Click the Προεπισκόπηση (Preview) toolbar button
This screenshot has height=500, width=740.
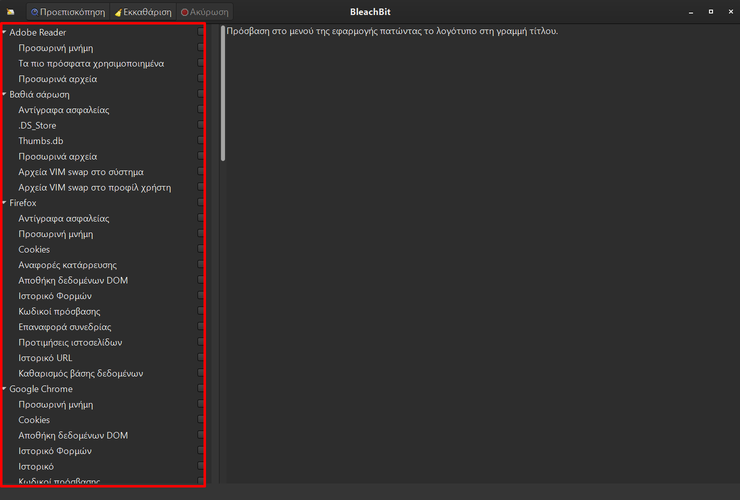67,12
